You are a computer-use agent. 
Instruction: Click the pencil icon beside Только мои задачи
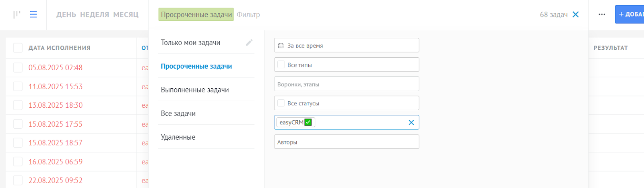[x=249, y=42]
